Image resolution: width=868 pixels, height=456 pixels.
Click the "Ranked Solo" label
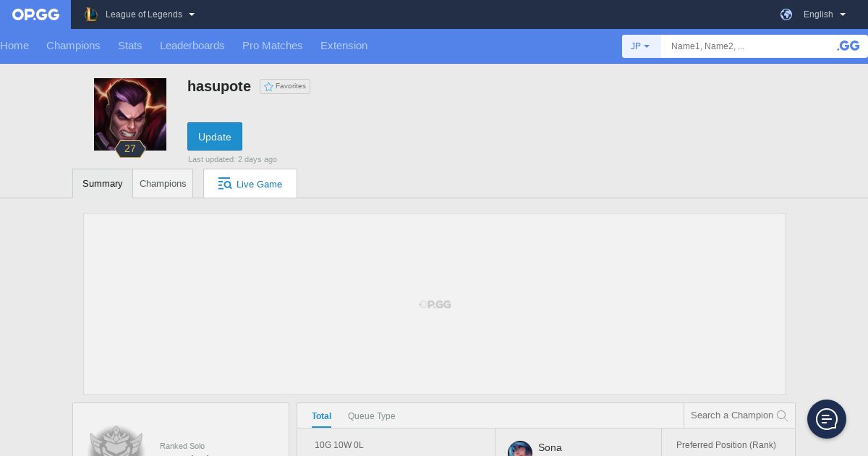pos(182,447)
